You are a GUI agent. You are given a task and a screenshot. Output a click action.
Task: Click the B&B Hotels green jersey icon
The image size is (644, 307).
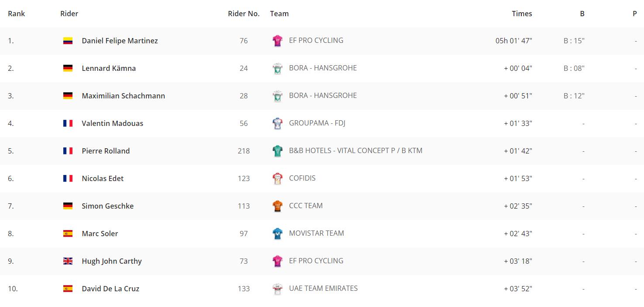[x=277, y=151]
